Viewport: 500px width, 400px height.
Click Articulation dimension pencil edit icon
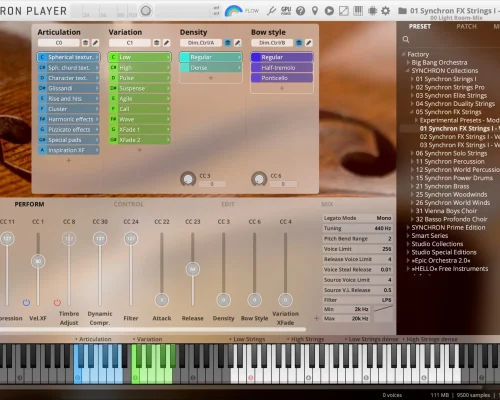(x=95, y=43)
